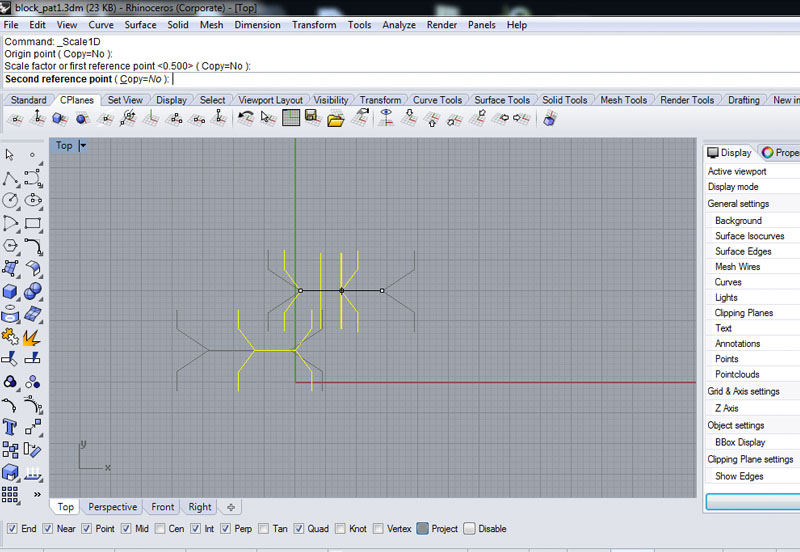Select the Point tool in left toolbar

point(32,155)
